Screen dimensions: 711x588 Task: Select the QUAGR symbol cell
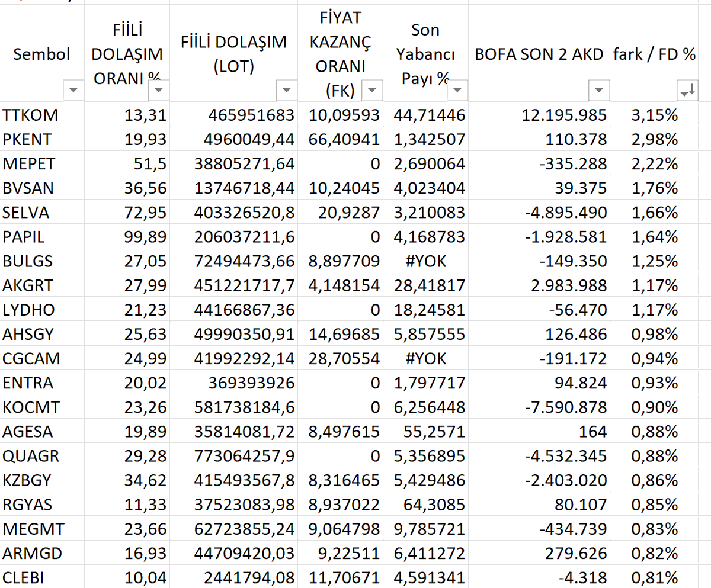pyautogui.click(x=42, y=456)
